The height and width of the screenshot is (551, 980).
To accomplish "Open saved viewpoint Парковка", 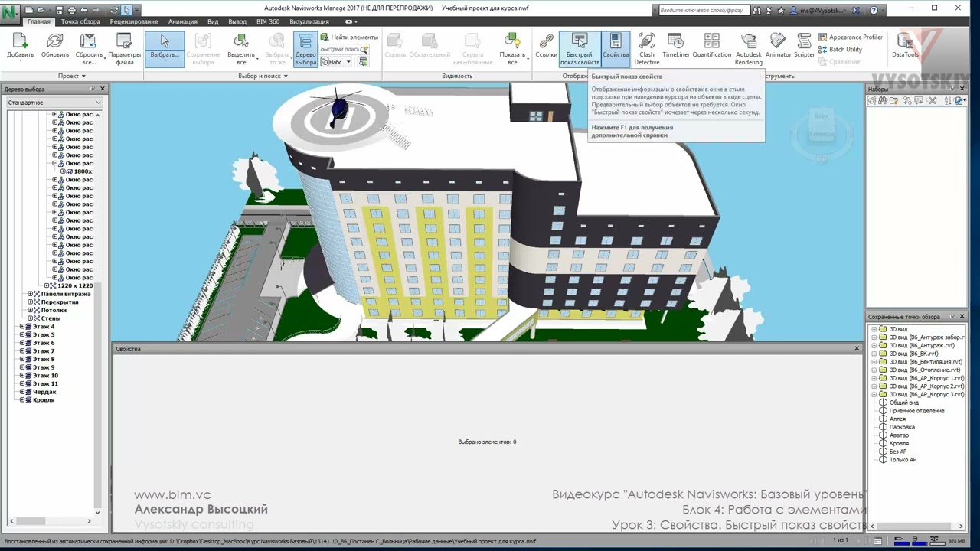I will pyautogui.click(x=902, y=427).
